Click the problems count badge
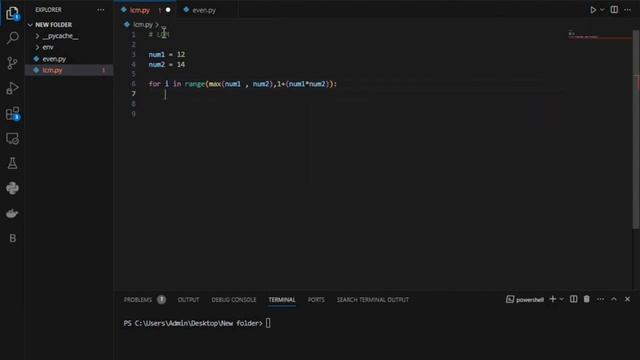The width and height of the screenshot is (640, 360). pos(162,300)
